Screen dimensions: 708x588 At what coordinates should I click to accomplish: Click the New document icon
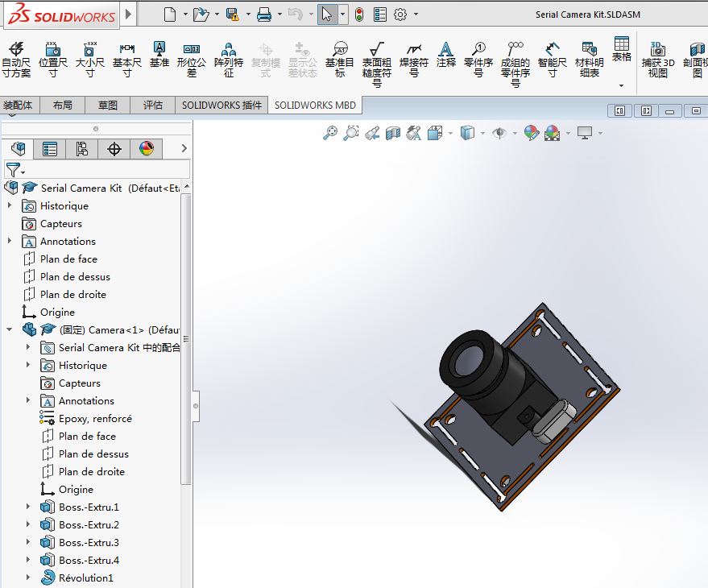point(170,14)
